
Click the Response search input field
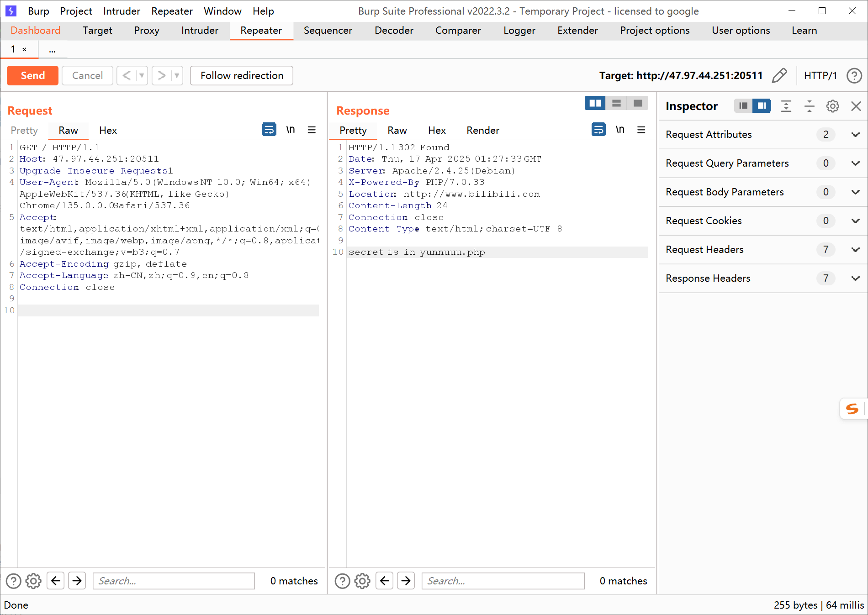point(503,581)
